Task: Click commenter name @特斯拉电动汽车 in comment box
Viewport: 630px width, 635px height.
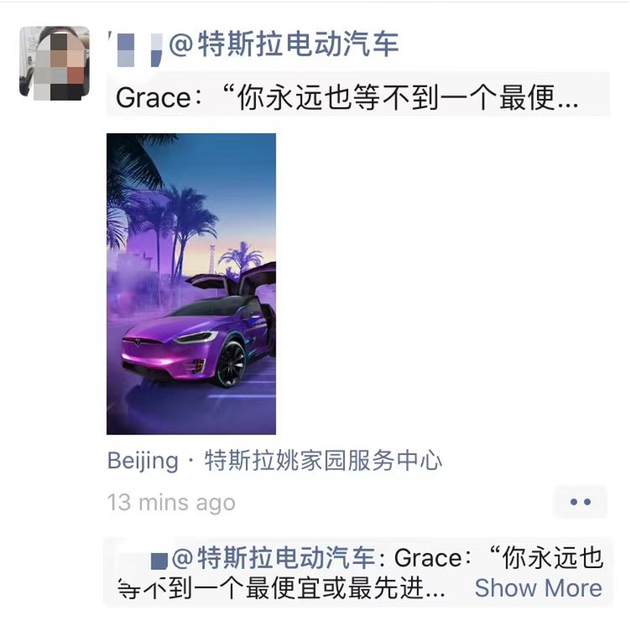Action: click(274, 558)
